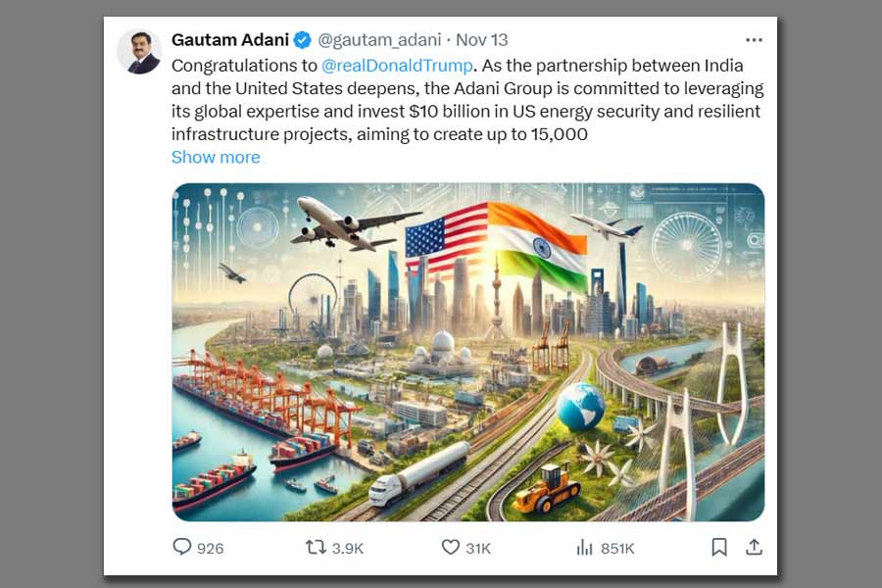Click the share upload icon

click(x=754, y=547)
